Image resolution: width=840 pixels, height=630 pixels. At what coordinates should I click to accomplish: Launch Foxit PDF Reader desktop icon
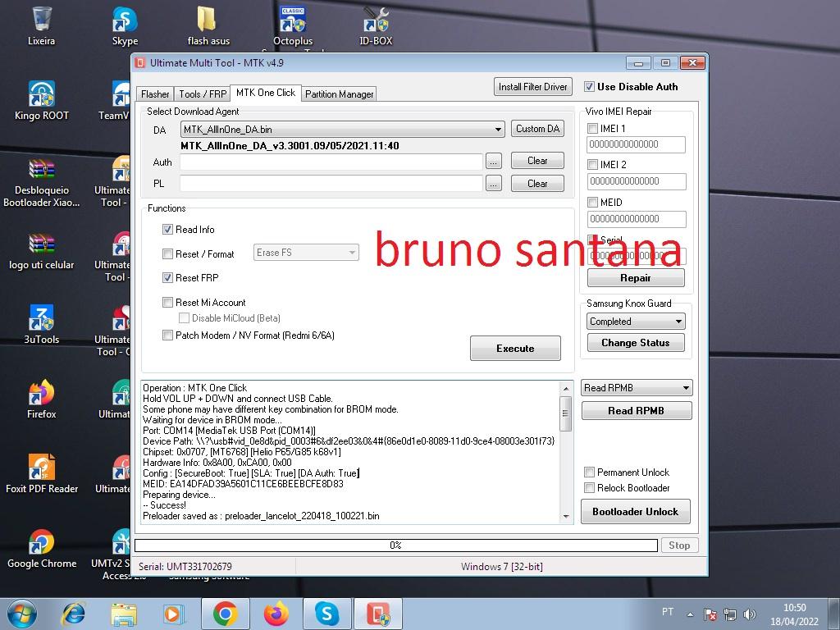(41, 473)
